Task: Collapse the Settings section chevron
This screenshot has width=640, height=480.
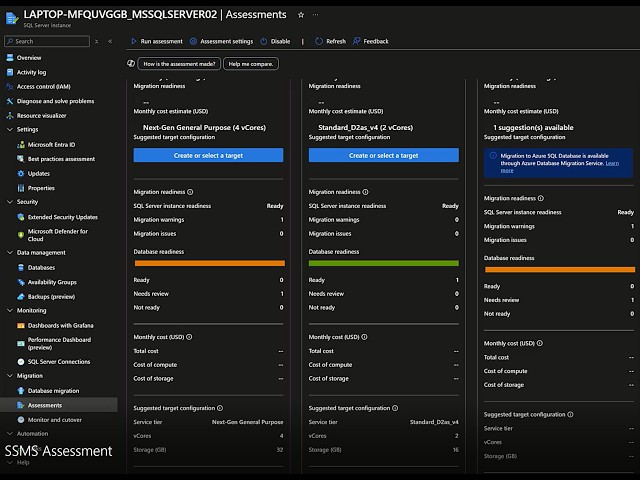Action: click(10, 129)
